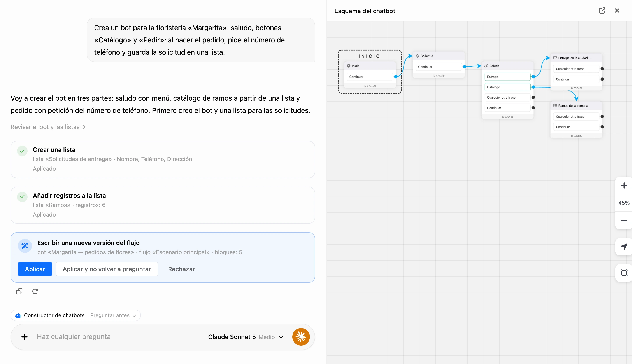This screenshot has height=364, width=632.
Task: Click Aplicar y no volver a preguntar
Action: tap(107, 269)
